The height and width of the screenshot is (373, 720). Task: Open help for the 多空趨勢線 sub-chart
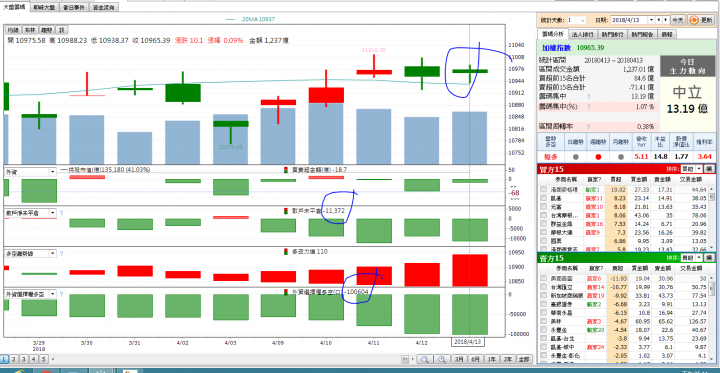point(61,253)
